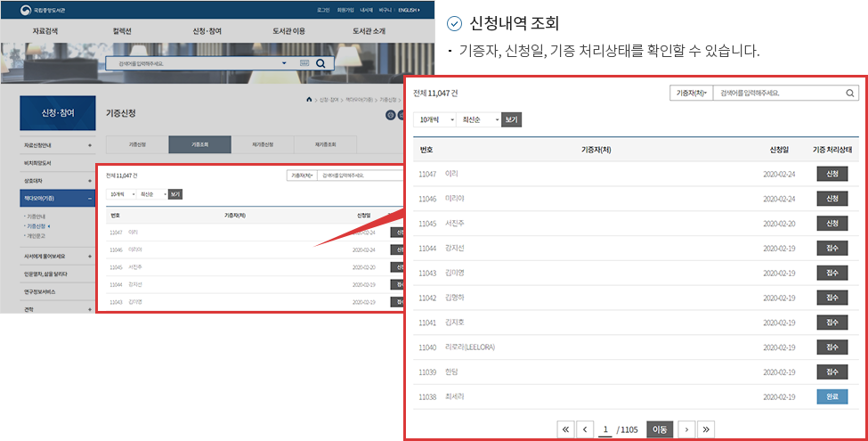Image resolution: width=868 pixels, height=441 pixels.
Task: Open the 자료검색 main menu
Action: coord(49,31)
